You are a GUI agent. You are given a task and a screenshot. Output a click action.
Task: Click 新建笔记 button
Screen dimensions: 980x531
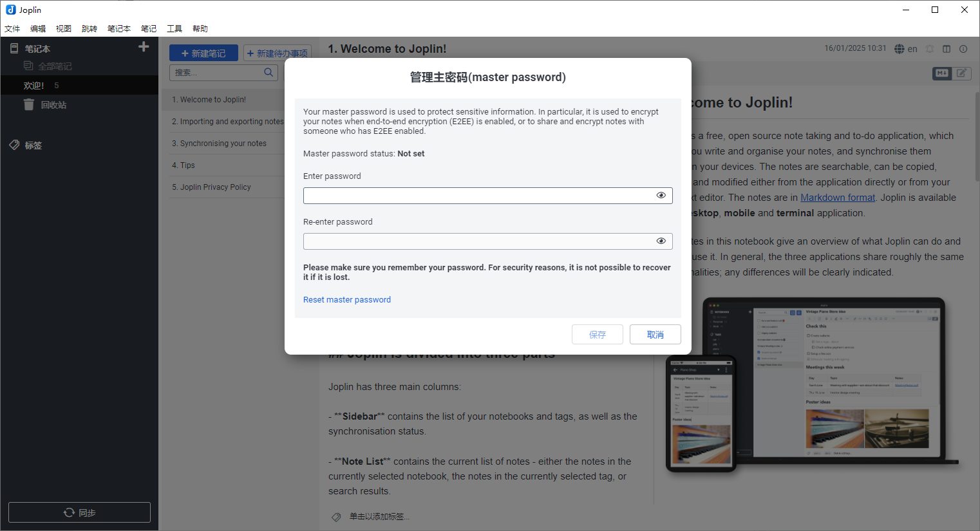tap(203, 53)
